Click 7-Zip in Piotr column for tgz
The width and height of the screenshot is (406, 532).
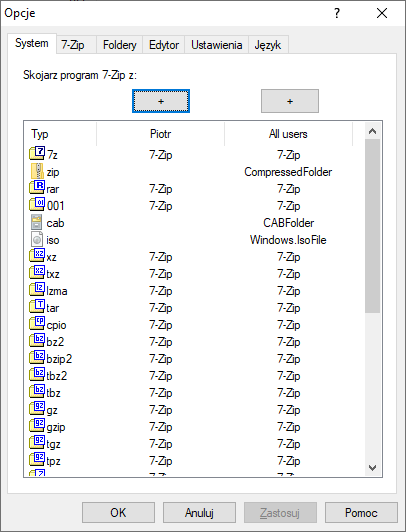click(161, 444)
